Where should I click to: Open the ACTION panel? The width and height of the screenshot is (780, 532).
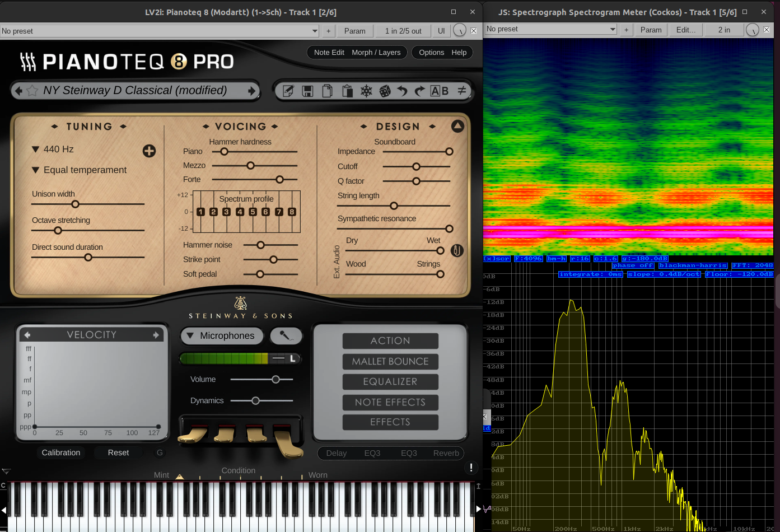[390, 340]
